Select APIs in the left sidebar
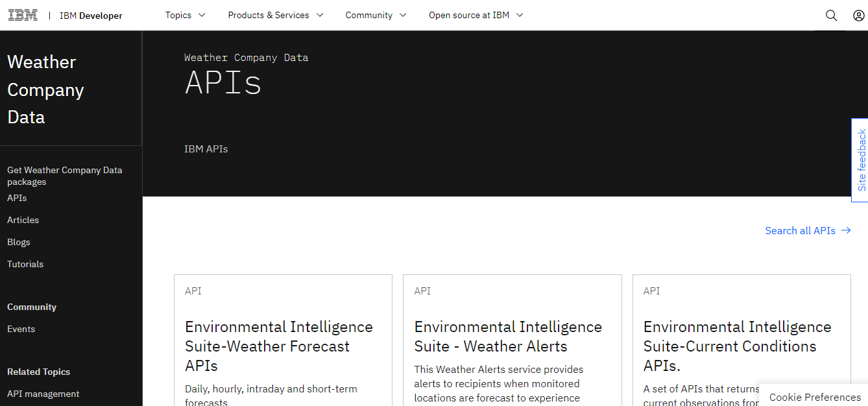The image size is (868, 406). [x=17, y=198]
